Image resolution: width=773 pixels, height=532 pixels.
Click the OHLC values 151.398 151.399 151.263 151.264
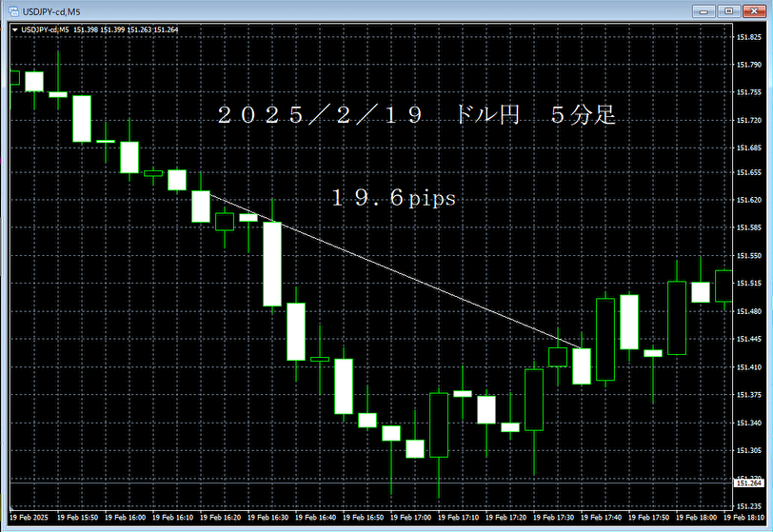click(x=126, y=30)
